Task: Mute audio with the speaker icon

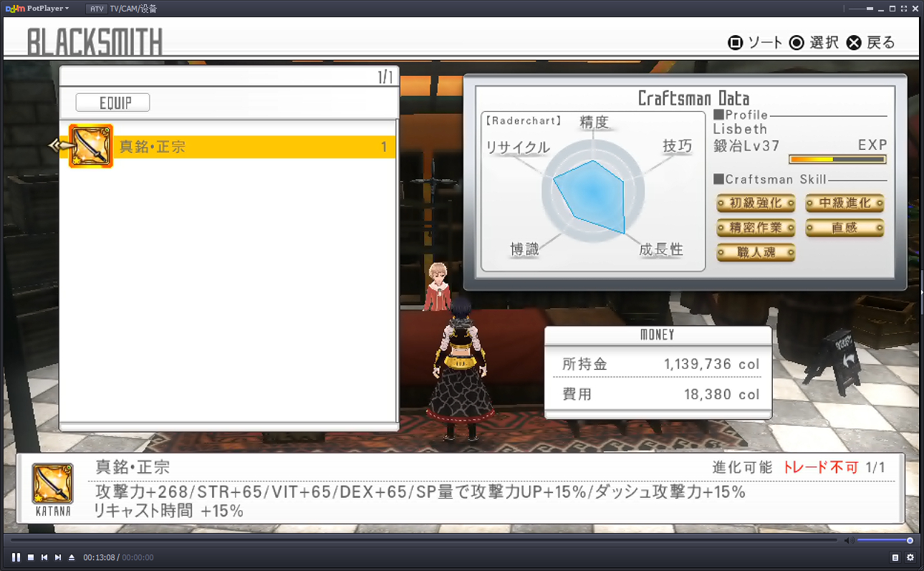Action: point(848,540)
